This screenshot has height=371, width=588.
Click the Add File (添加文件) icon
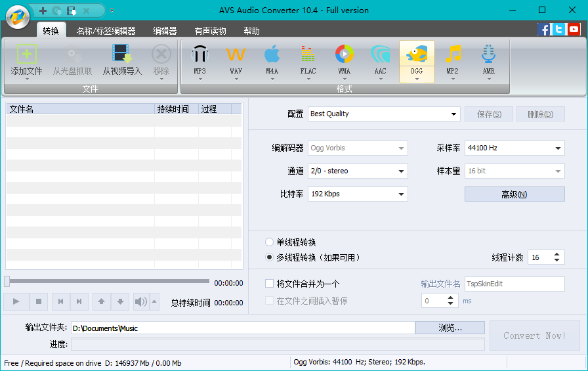click(x=27, y=54)
